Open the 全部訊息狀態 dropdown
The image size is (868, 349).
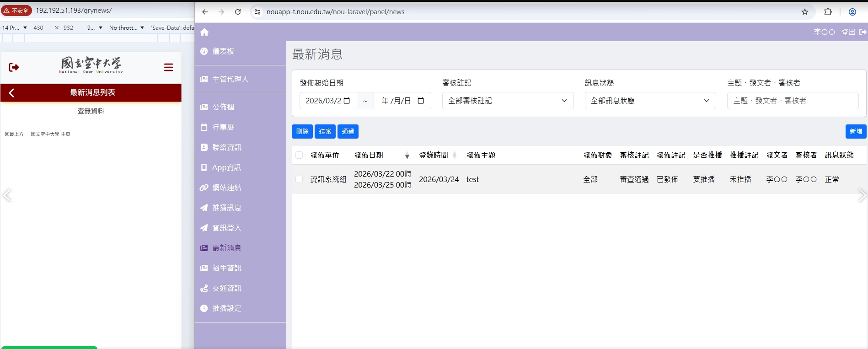coord(650,101)
